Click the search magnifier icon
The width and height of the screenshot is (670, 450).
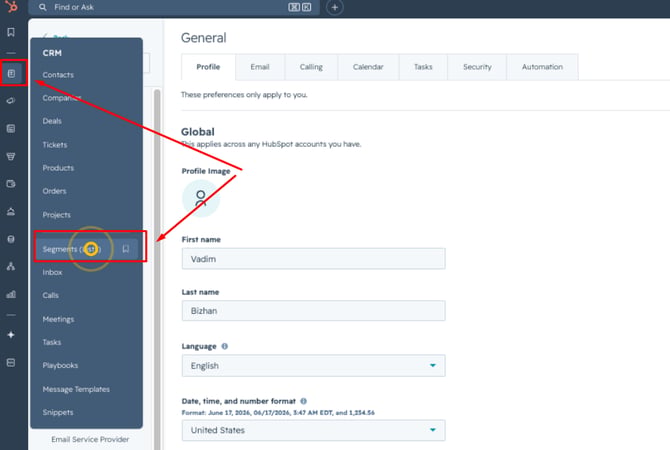[x=43, y=7]
